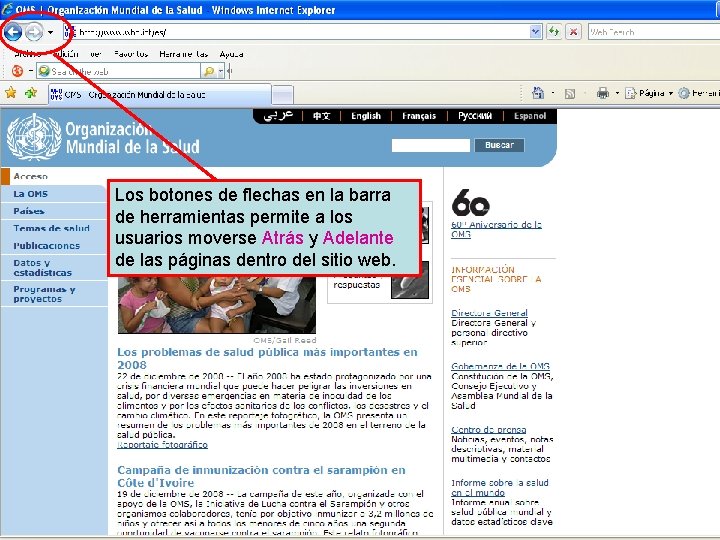Switch site language to Français
The height and width of the screenshot is (540, 720).
[419, 116]
